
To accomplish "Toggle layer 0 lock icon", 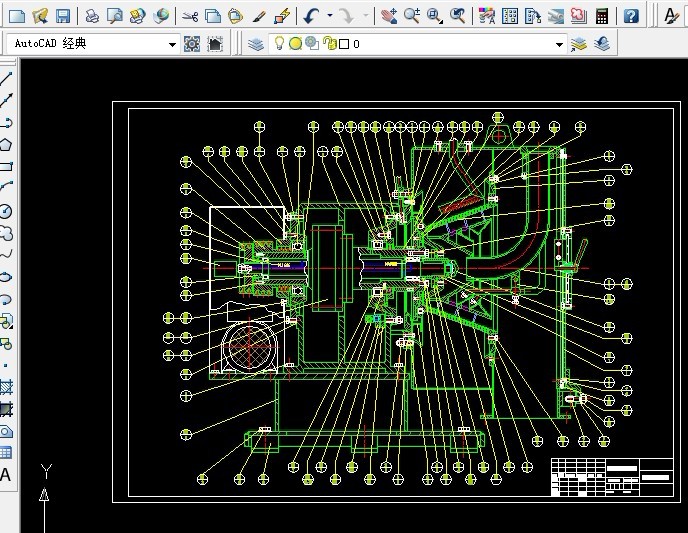I will [x=329, y=43].
